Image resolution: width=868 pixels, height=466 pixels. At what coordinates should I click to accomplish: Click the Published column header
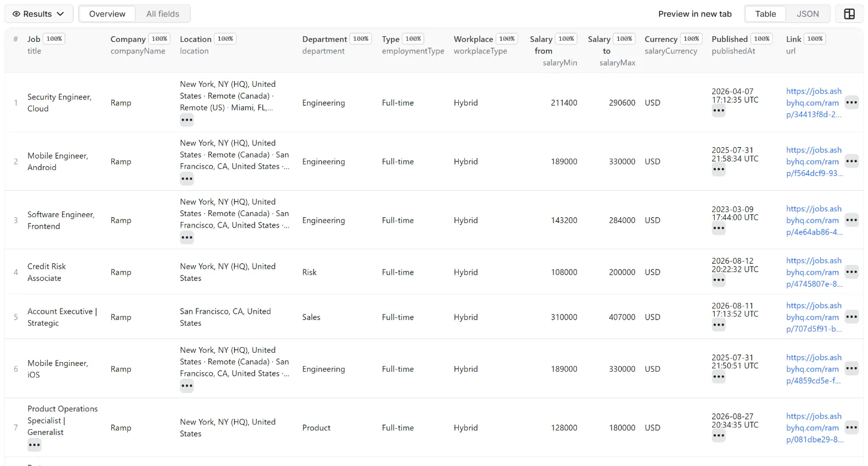click(x=730, y=39)
